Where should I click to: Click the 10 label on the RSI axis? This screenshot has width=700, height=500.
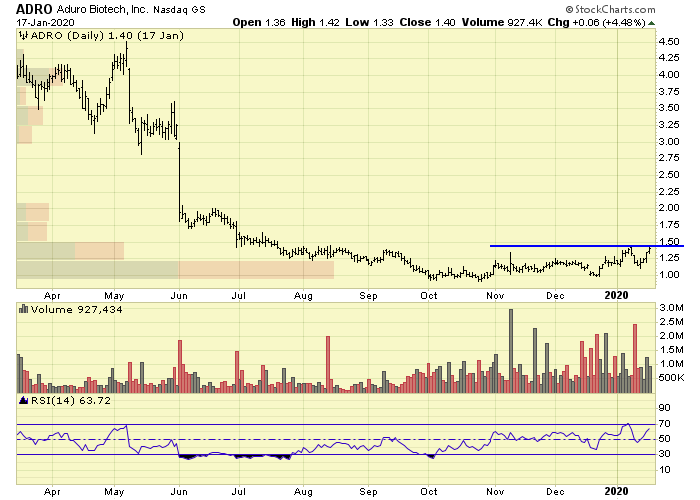(664, 470)
